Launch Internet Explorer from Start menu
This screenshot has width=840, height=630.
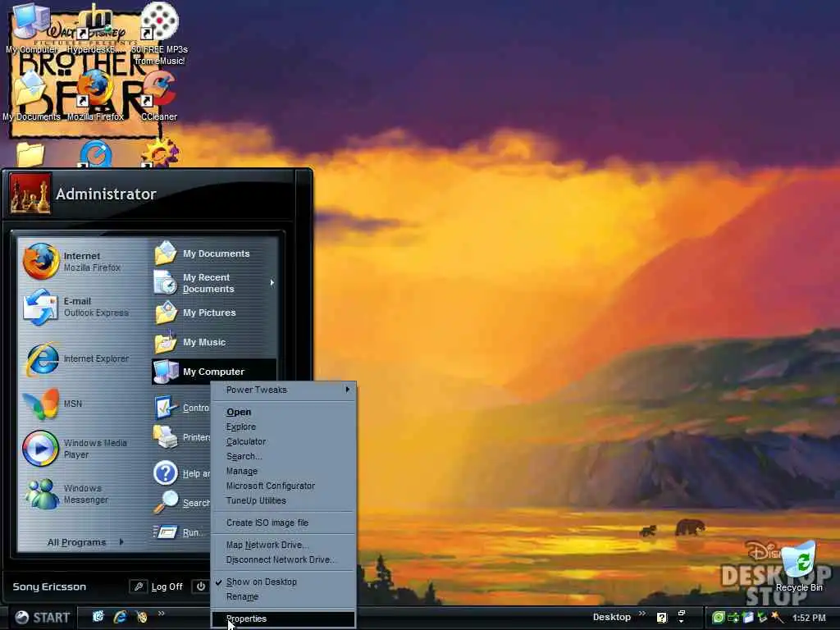point(80,358)
